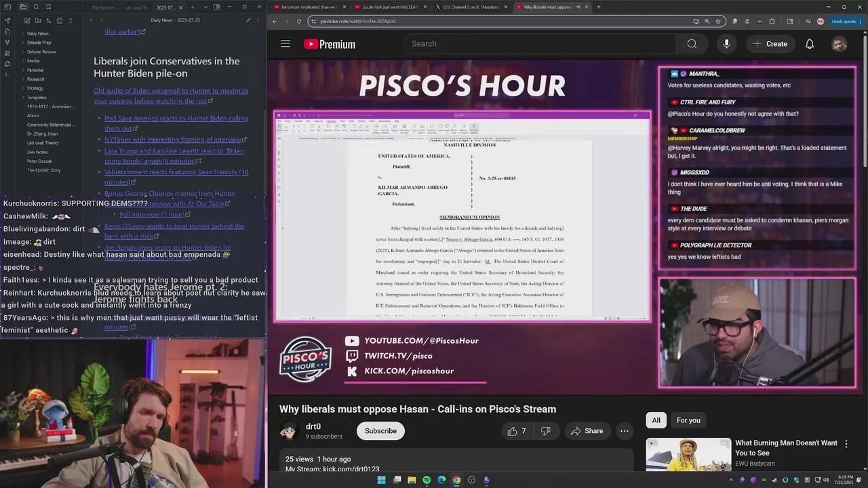This screenshot has width=868, height=488.
Task: Expand Daily News folder
Action: (37, 33)
